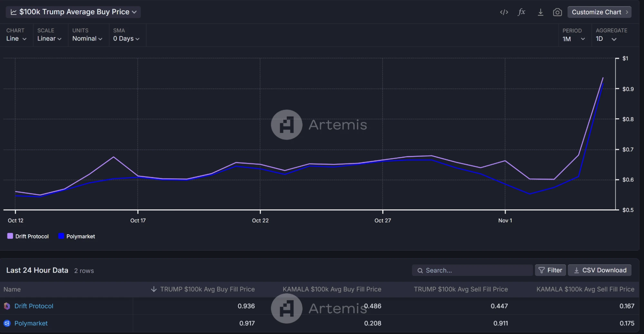Open the $100k Trump Average Buy Price dropdown
Viewport: 644px width, 334px height.
(x=73, y=12)
